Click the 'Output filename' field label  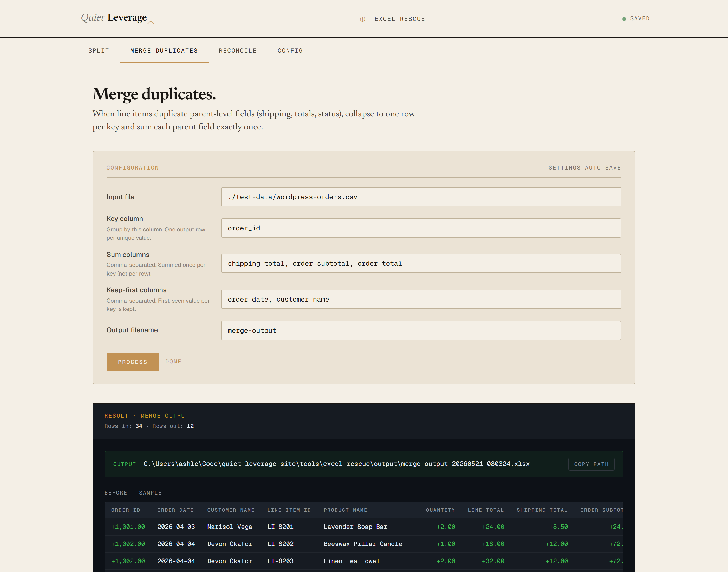point(132,330)
